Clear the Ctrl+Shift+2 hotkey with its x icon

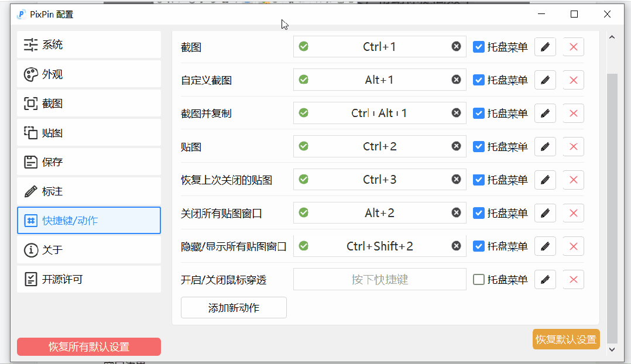pos(456,246)
